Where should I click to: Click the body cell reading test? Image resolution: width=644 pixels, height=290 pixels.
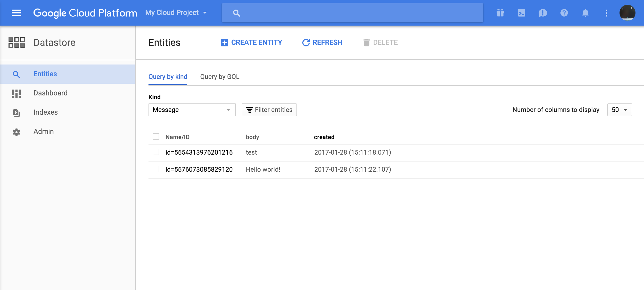pyautogui.click(x=251, y=152)
